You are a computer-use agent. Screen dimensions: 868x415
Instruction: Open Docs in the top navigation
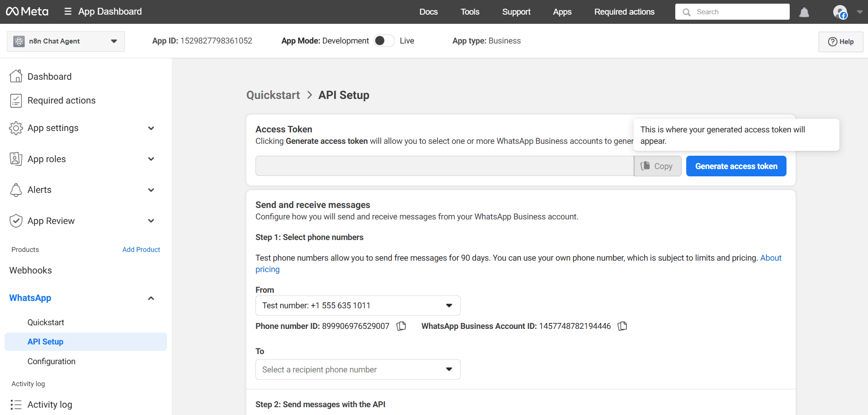[x=429, y=12]
